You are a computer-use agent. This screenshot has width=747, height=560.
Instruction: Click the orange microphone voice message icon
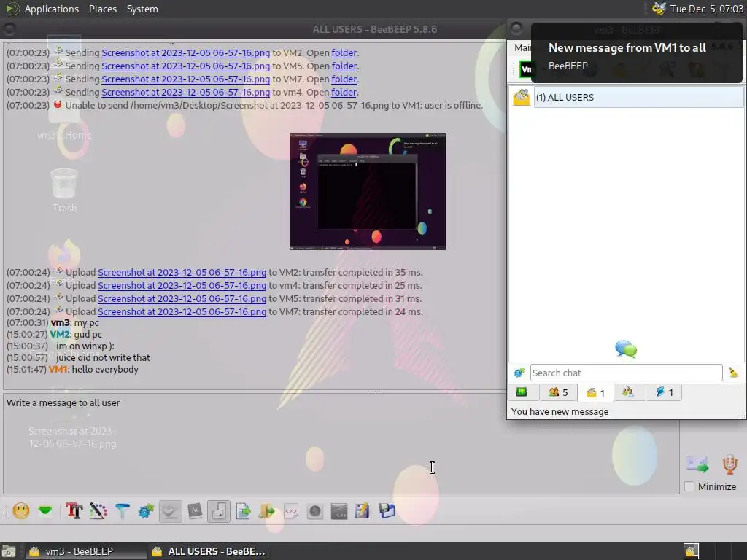[x=729, y=464]
